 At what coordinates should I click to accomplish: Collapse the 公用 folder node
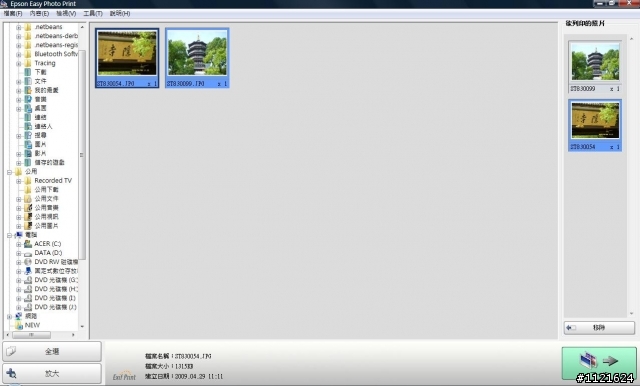pyautogui.click(x=9, y=172)
